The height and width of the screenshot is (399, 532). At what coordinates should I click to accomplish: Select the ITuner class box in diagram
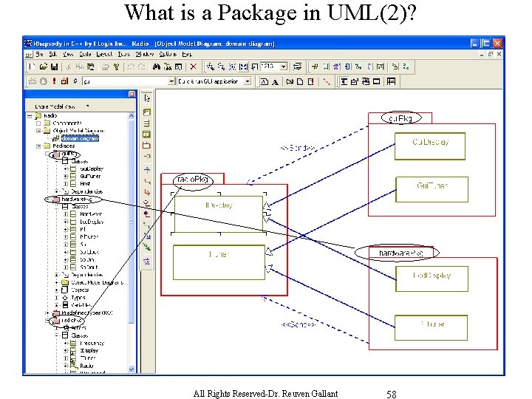click(219, 262)
